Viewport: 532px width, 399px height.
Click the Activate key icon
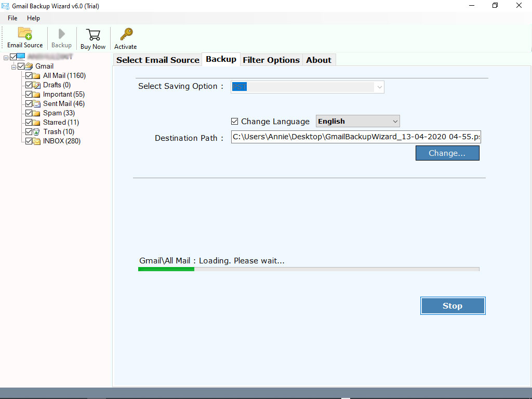[126, 34]
